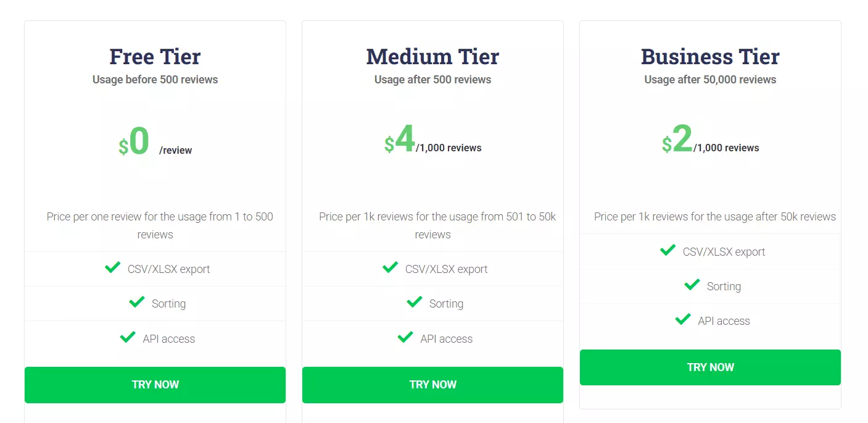Screen dimensions: 868x423
Task: Click the Sorting checkmark icon in Medium Tier
Action: pos(414,302)
